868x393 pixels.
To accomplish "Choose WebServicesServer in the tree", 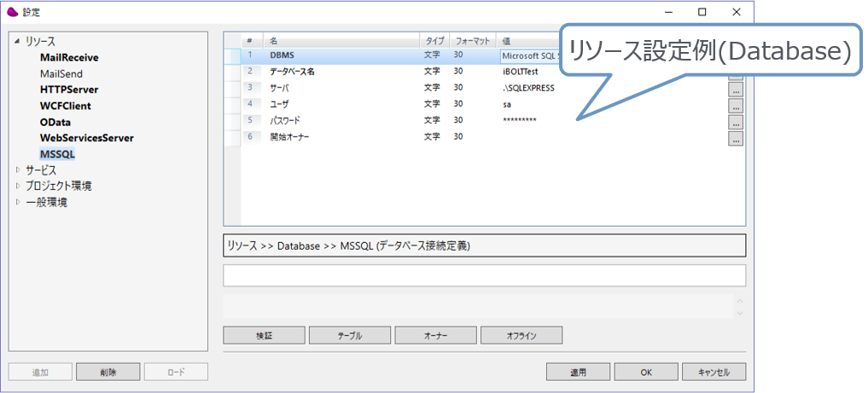I will [86, 138].
